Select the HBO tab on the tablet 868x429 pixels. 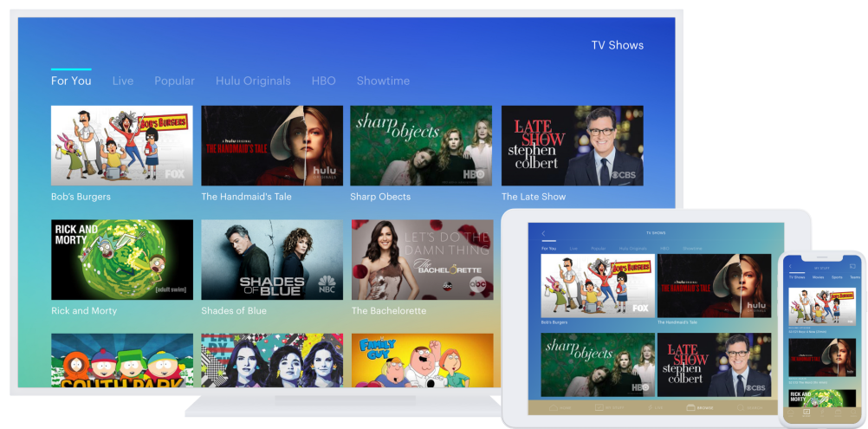[664, 249]
